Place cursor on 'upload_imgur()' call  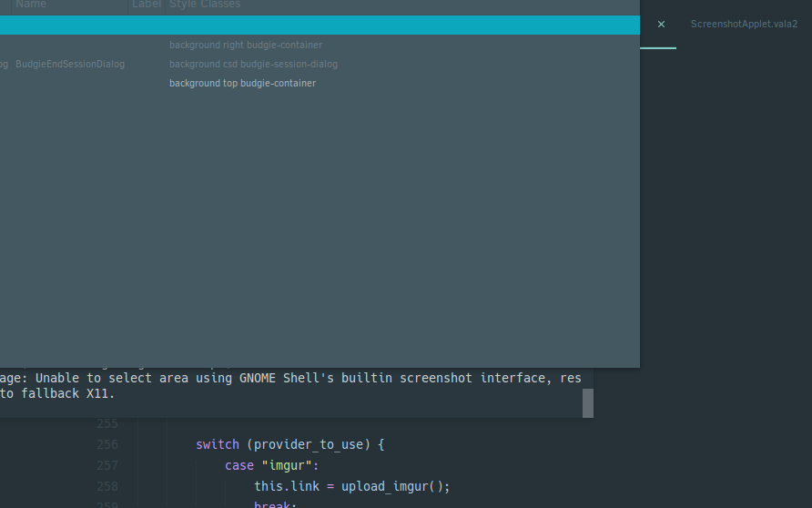pos(391,487)
